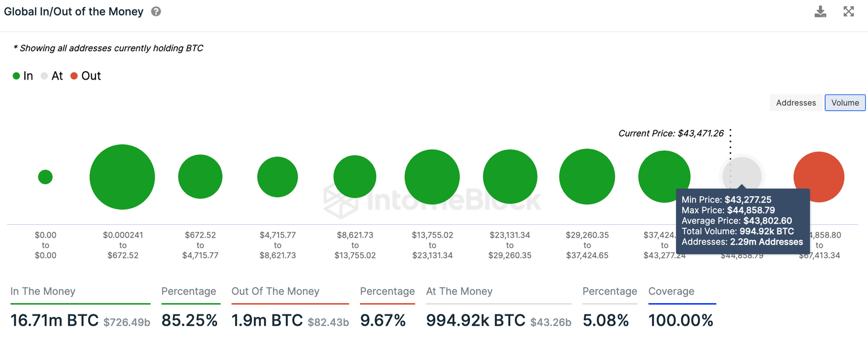Screen dimensions: 868x346
Task: Click the $8,621.73 to $13,755.02 range label
Action: tap(354, 245)
